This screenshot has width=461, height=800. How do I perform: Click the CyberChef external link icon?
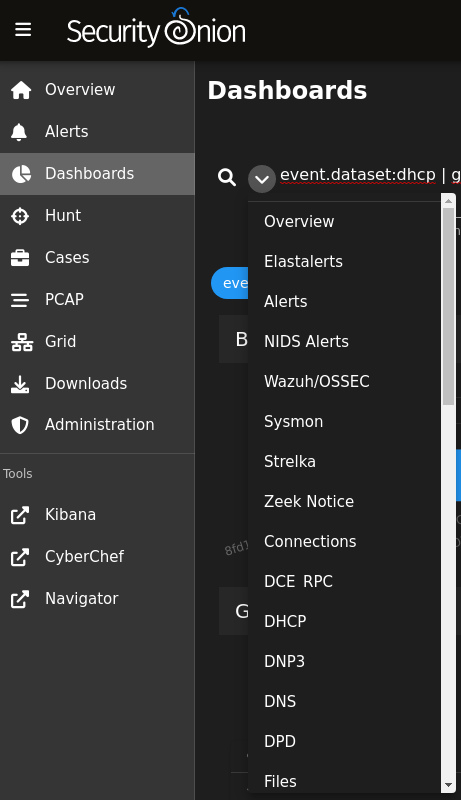(20, 557)
